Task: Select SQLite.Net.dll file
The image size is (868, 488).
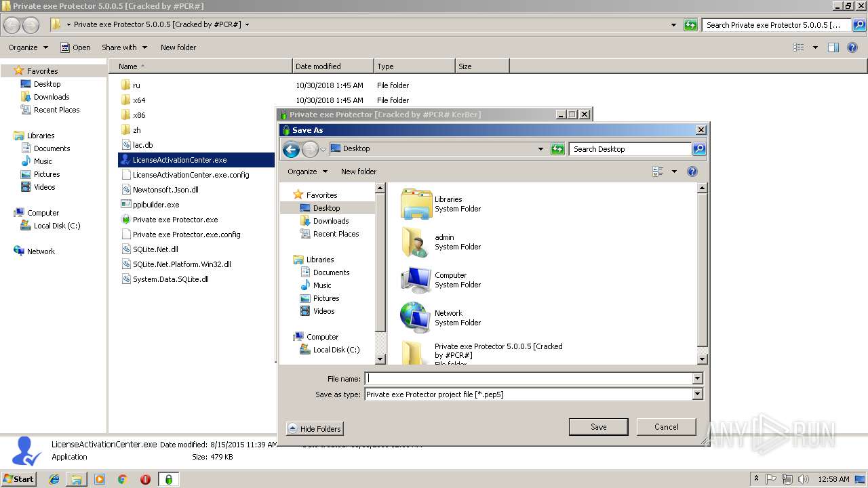Action: coord(155,249)
